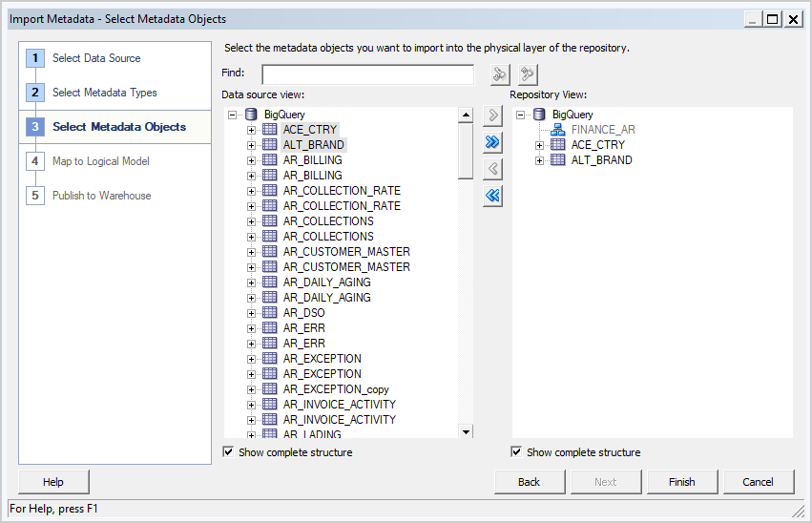Go to step 1 Select Data Source
This screenshot has height=523, width=812.
tap(95, 58)
